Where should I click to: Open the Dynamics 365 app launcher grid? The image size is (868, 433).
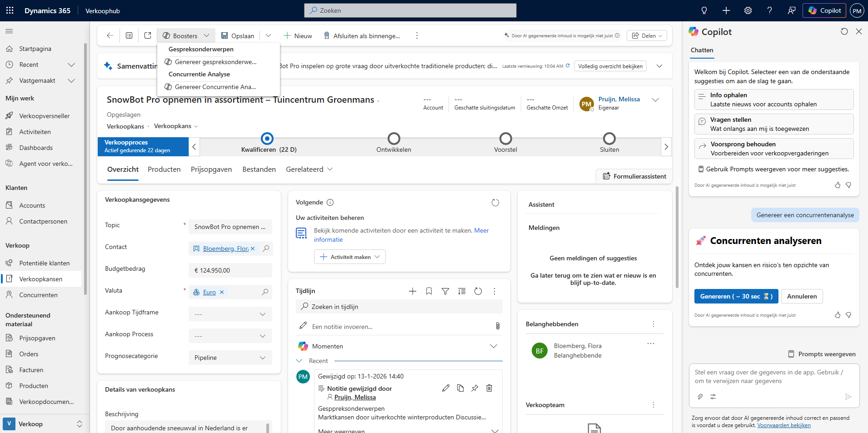tap(10, 10)
